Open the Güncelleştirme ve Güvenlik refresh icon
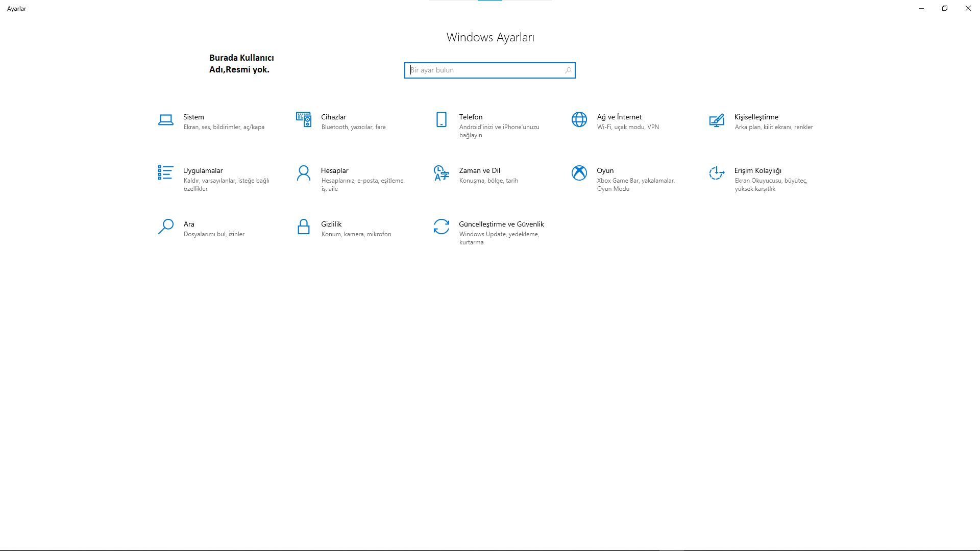The image size is (980, 551). point(442,227)
